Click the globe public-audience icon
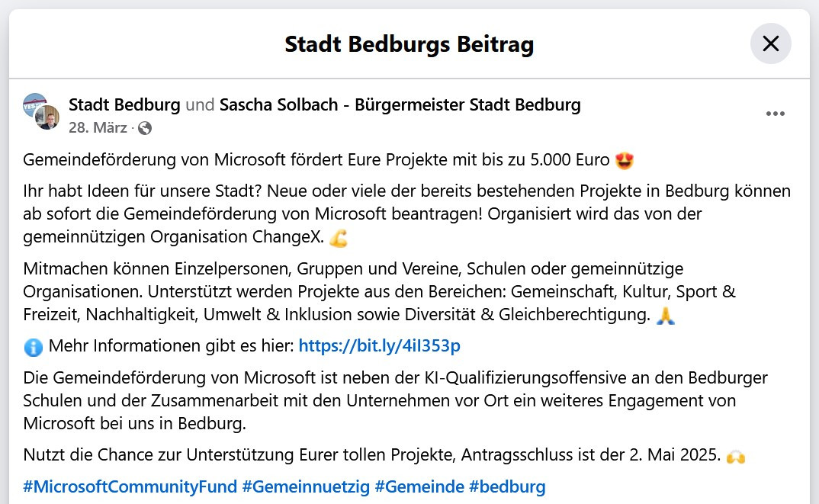The height and width of the screenshot is (504, 819). tap(144, 128)
